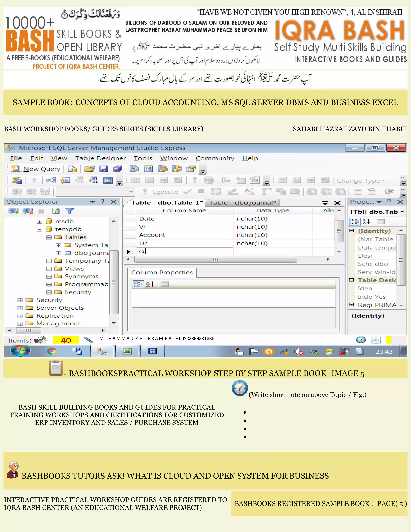Click the Save floppy disk icon
This screenshot has width=411, height=532.
pyautogui.click(x=104, y=169)
